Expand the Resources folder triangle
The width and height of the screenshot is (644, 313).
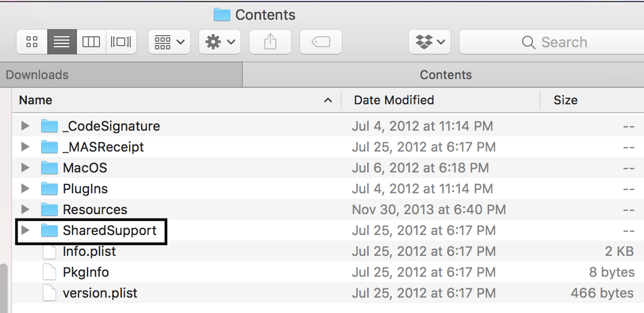(x=25, y=210)
